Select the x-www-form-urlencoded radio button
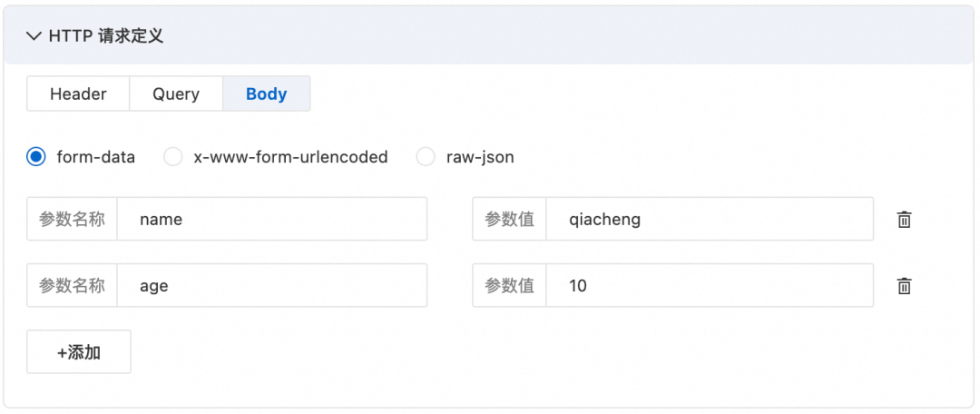980x414 pixels. 172,157
